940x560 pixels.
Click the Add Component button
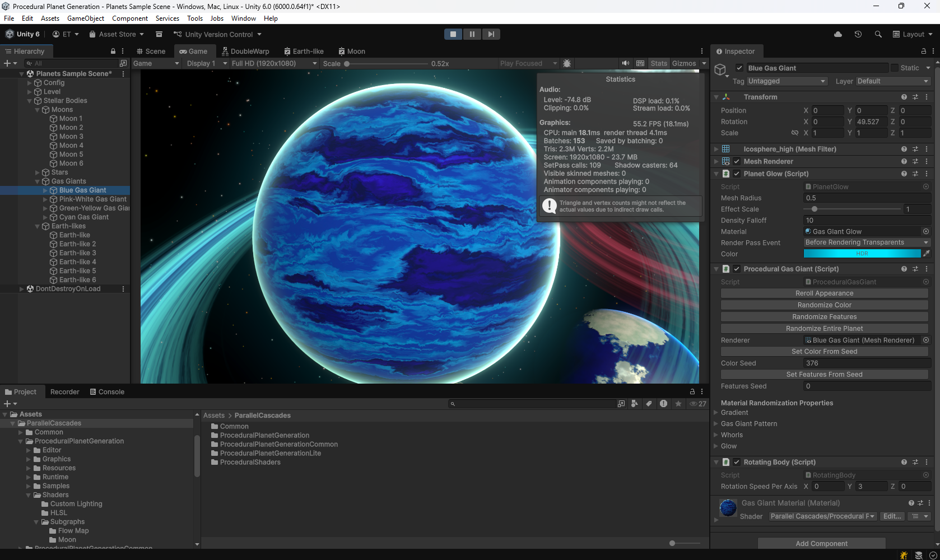(821, 543)
